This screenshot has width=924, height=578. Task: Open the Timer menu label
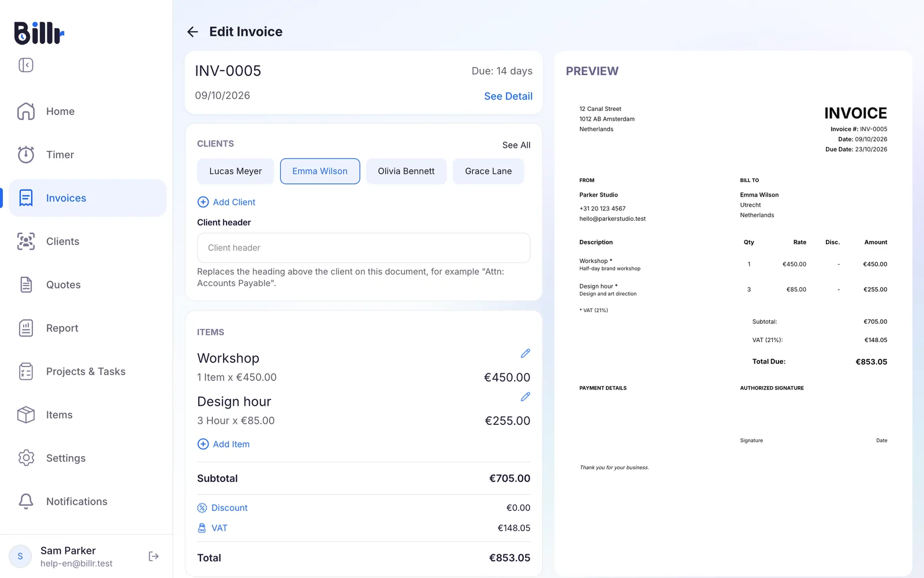pos(60,154)
